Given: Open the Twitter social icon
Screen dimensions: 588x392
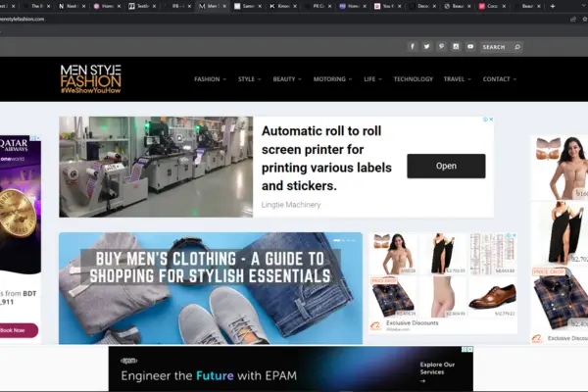Looking at the screenshot, I should 426,46.
